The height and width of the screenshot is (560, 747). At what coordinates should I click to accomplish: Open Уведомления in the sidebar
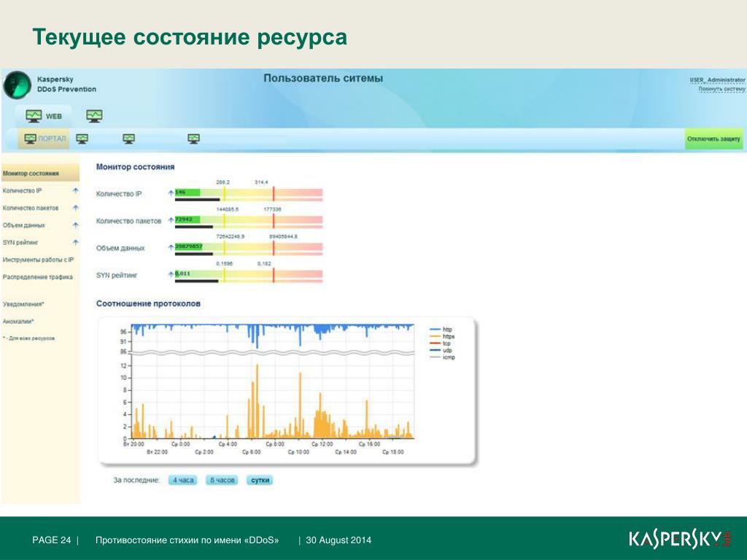click(x=23, y=304)
